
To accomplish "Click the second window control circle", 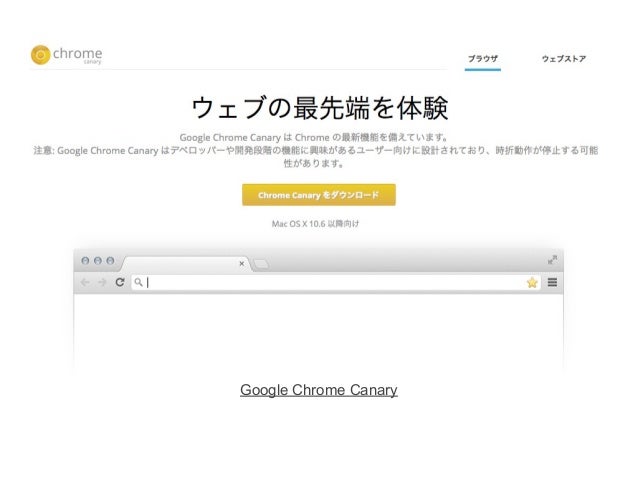I will point(98,260).
